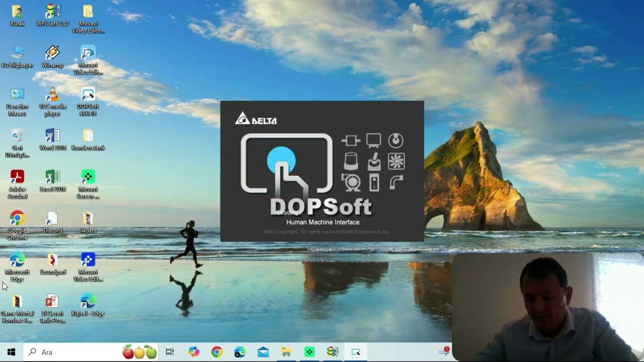The image size is (644, 362).
Task: Select the Soundpad desktop icon
Action: point(52,264)
